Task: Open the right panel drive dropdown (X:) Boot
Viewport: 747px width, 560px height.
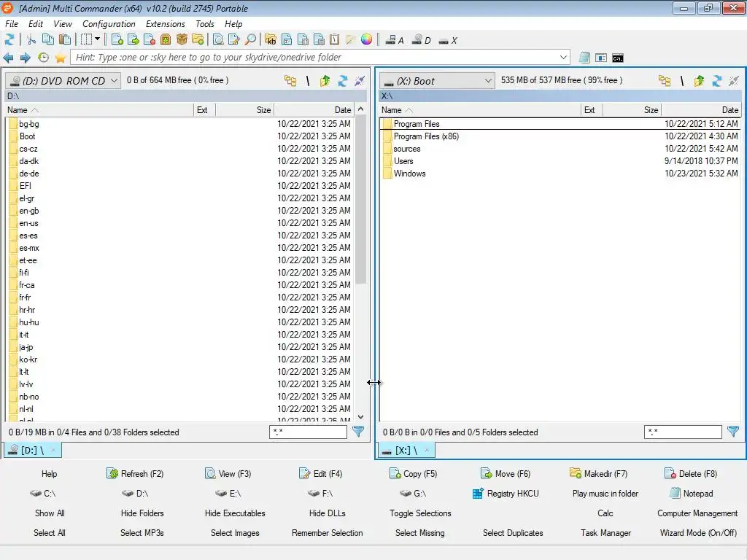Action: (x=436, y=80)
